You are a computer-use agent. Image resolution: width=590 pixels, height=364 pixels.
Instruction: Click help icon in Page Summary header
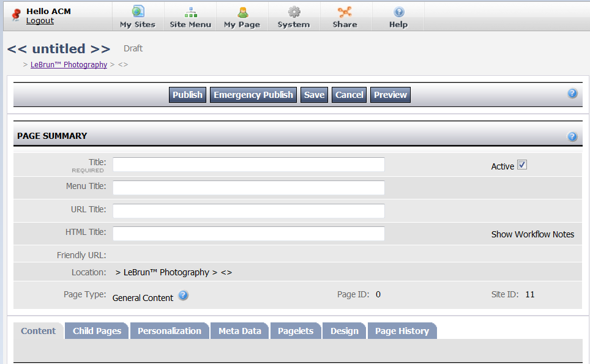(x=572, y=136)
